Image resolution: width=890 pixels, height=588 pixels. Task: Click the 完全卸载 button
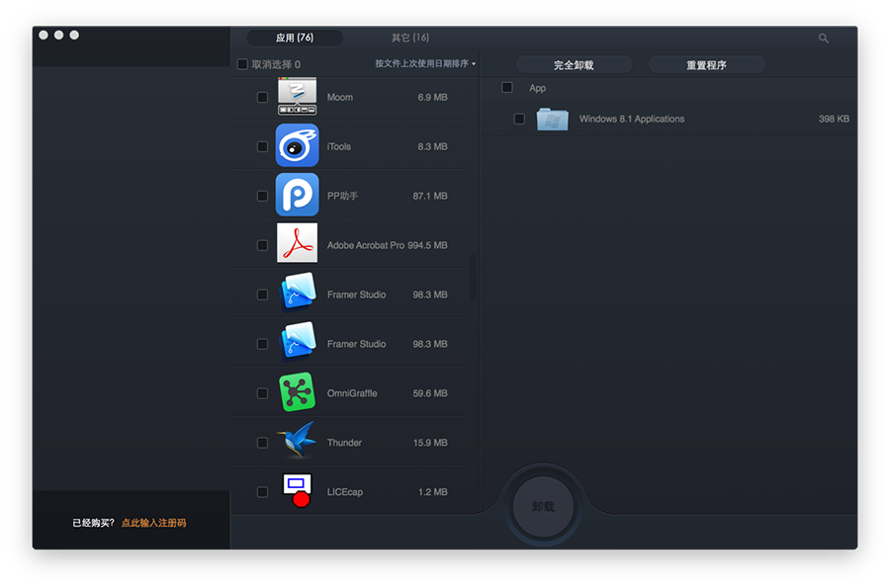(x=574, y=64)
